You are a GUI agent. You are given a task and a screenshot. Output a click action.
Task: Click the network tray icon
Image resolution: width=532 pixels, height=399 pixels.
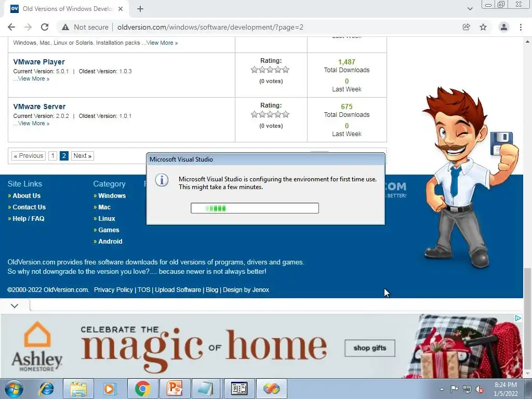[467, 389]
